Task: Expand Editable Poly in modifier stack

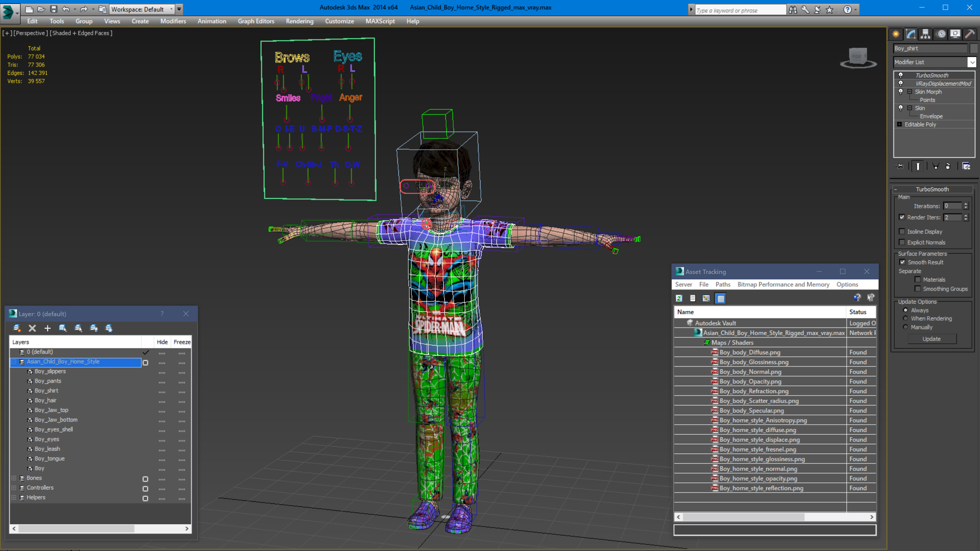Action: pos(900,125)
